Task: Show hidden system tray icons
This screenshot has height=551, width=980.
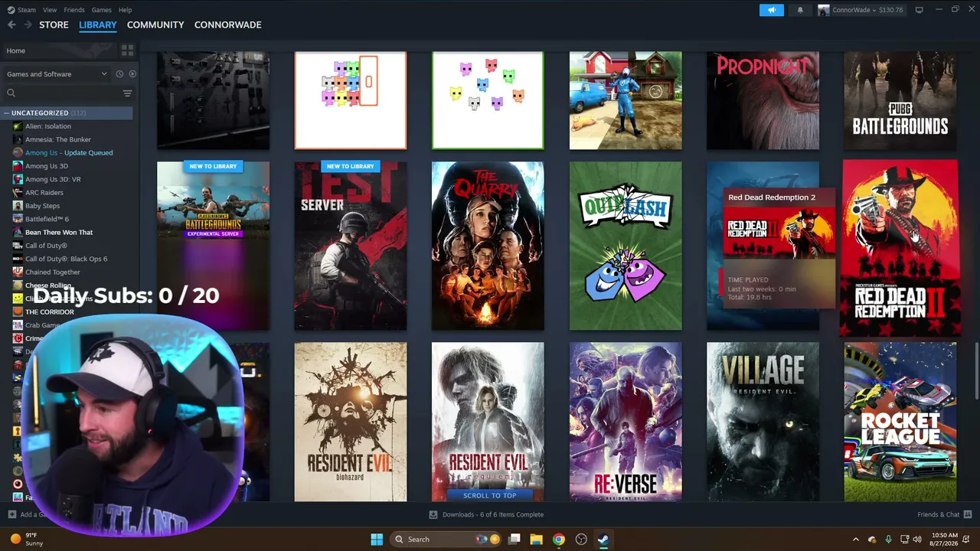Action: [x=856, y=540]
